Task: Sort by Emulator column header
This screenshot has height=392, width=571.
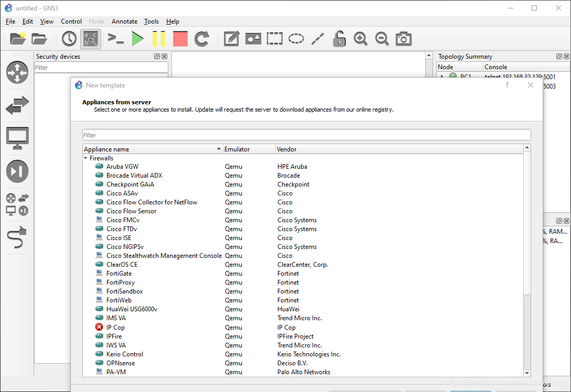Action: pos(249,149)
